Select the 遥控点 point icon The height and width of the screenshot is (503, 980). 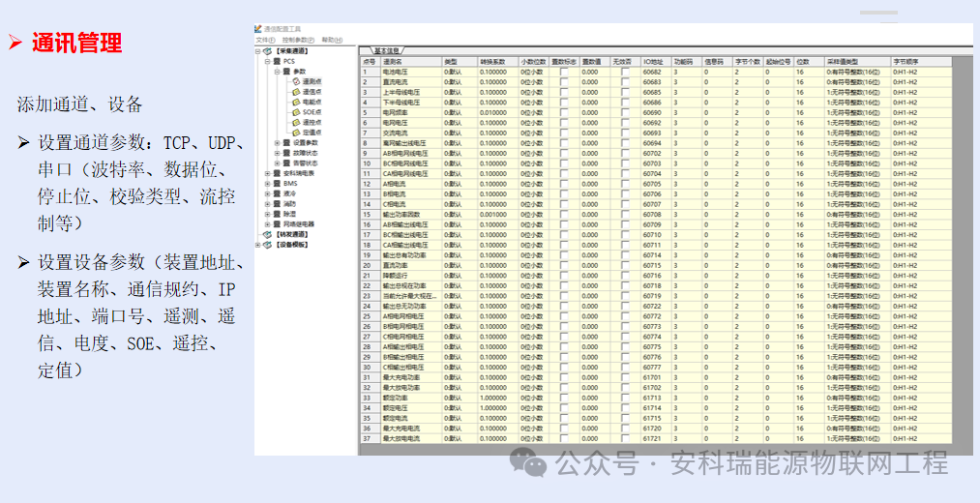297,123
